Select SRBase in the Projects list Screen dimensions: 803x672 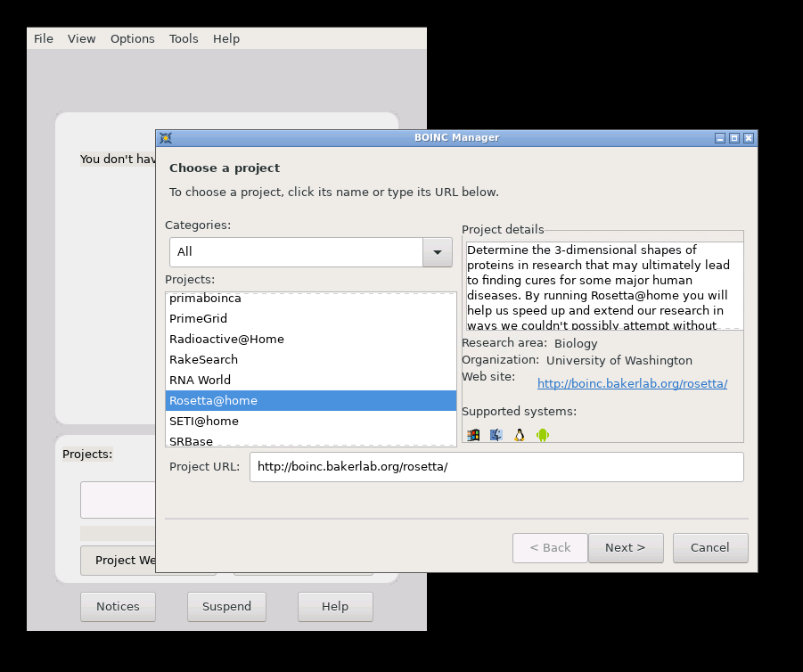tap(311, 439)
